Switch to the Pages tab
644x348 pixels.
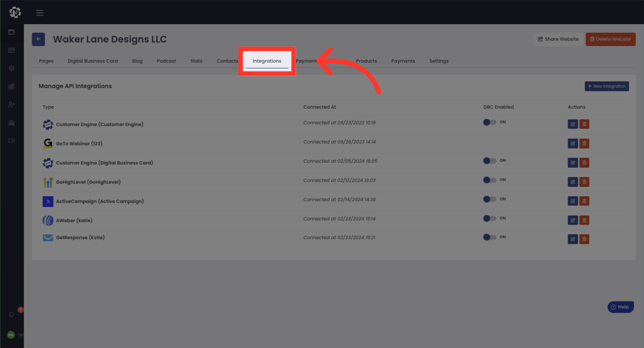(x=46, y=61)
